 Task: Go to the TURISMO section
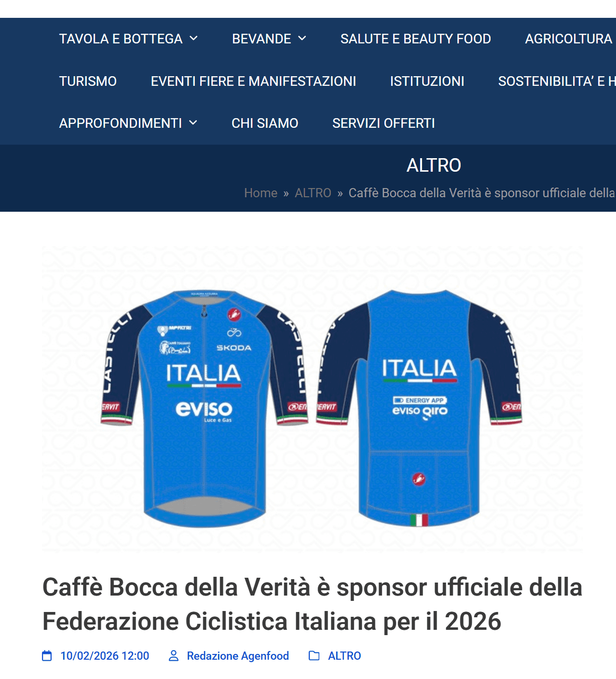tap(88, 81)
